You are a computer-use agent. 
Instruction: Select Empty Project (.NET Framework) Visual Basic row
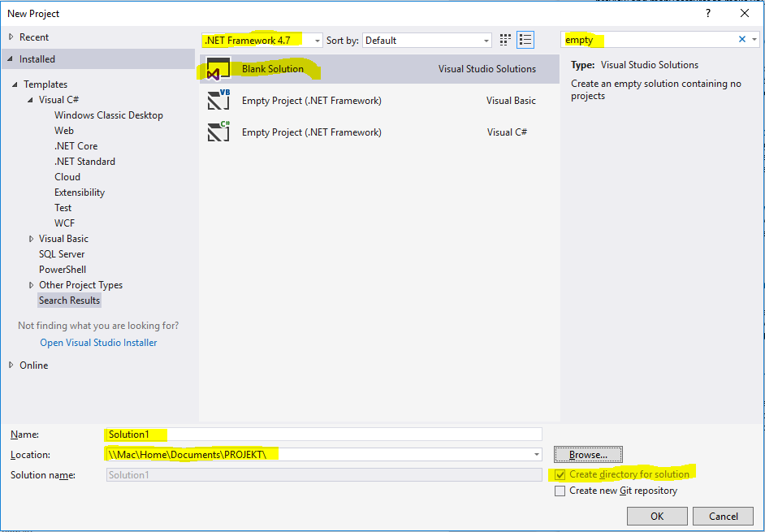pos(379,101)
